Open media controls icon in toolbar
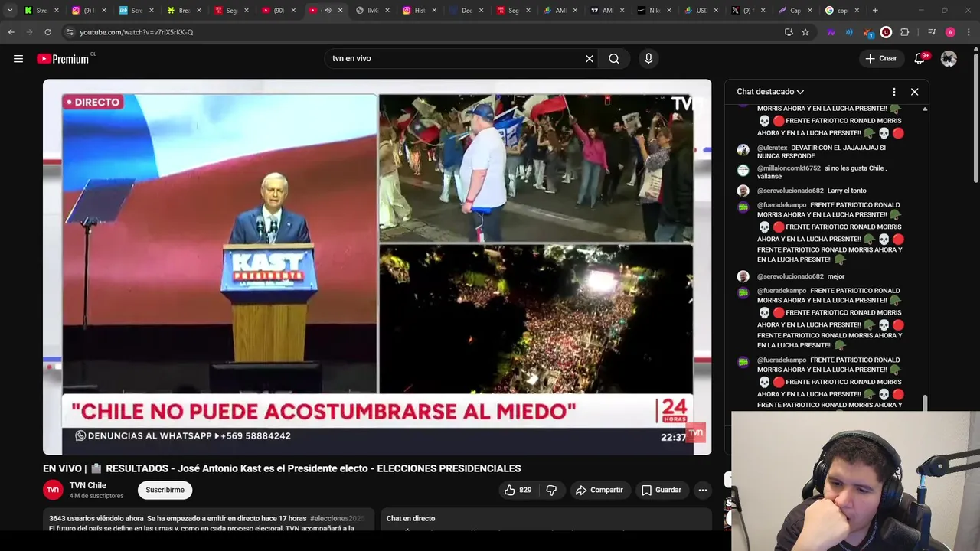Image resolution: width=980 pixels, height=551 pixels. click(x=932, y=32)
